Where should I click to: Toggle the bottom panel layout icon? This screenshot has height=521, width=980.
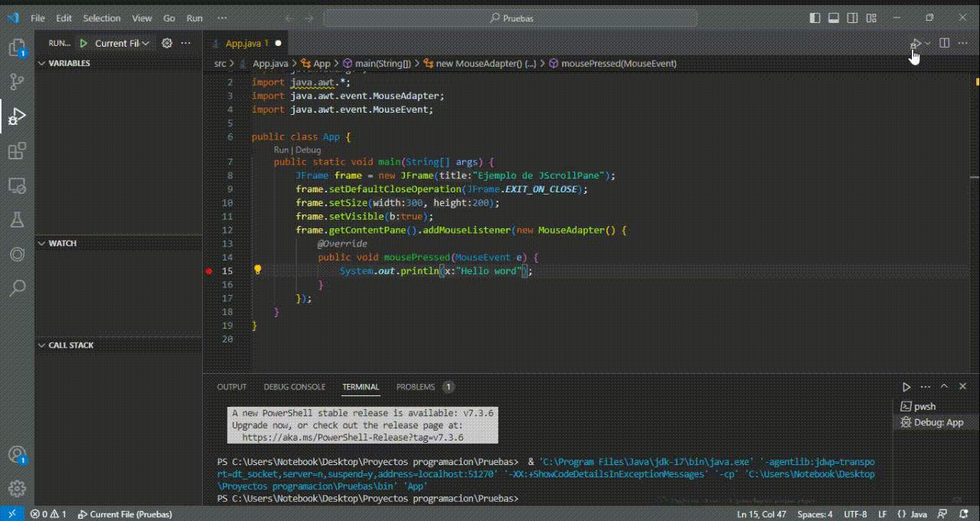click(834, 18)
